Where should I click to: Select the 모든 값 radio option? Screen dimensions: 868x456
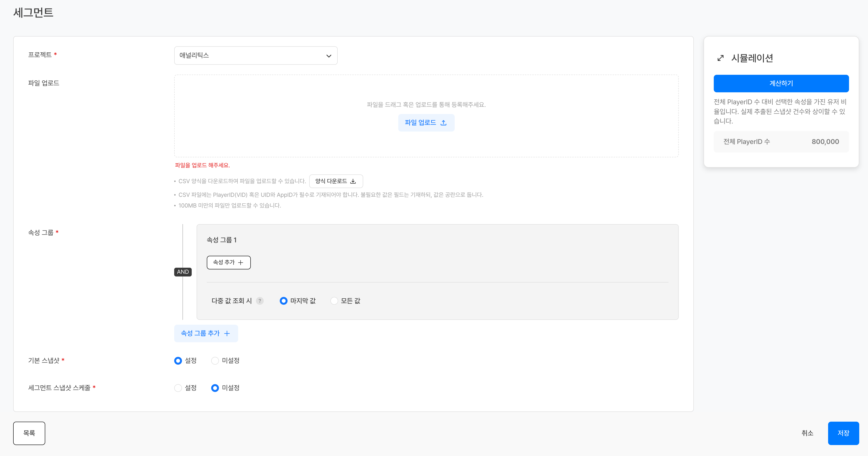tap(334, 301)
